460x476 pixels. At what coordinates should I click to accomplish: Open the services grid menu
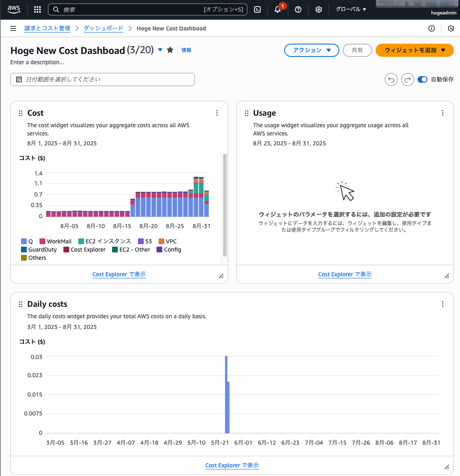[x=37, y=9]
